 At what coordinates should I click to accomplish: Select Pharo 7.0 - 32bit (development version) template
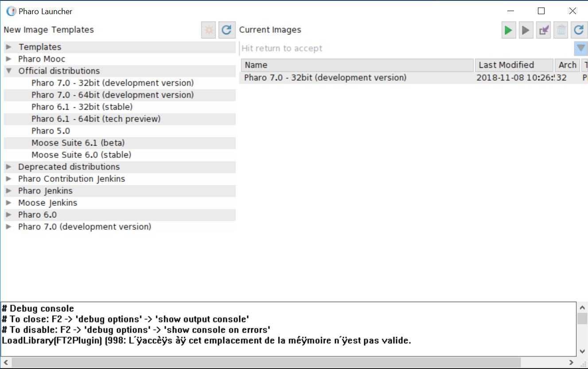[x=120, y=83]
